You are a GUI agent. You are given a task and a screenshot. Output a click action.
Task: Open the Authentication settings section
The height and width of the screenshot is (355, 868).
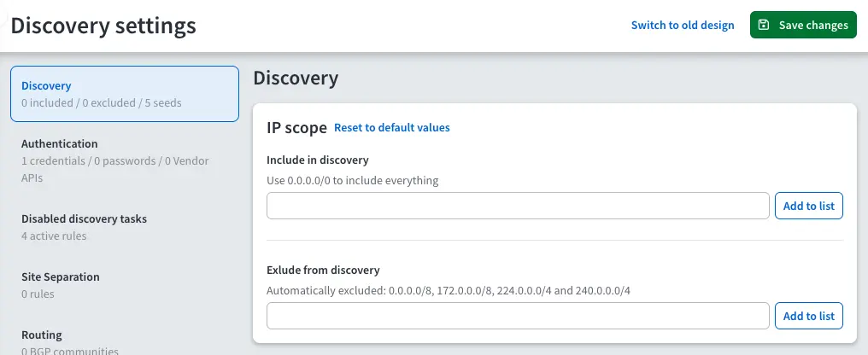pos(125,160)
